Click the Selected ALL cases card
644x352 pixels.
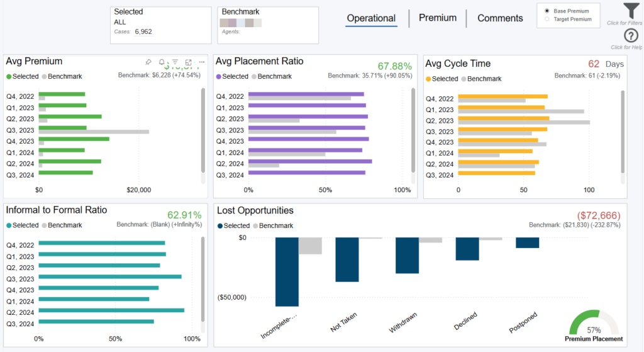click(x=161, y=25)
